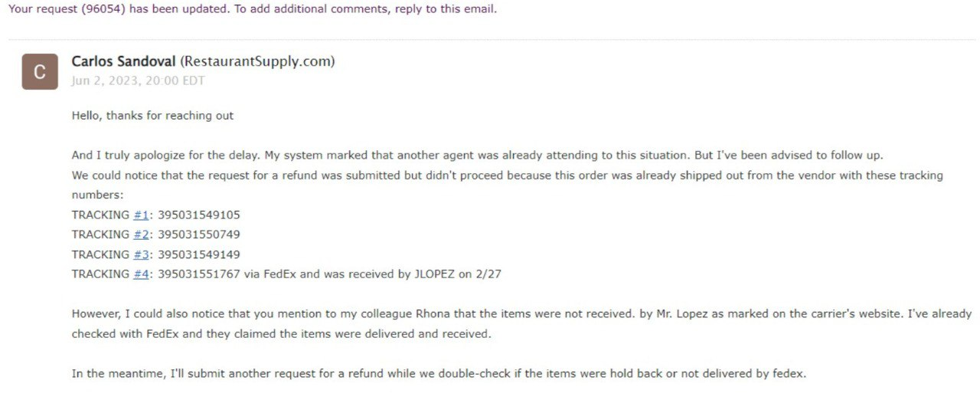This screenshot has height=400, width=980.
Task: Select tracking number 395031549105
Action: (199, 215)
